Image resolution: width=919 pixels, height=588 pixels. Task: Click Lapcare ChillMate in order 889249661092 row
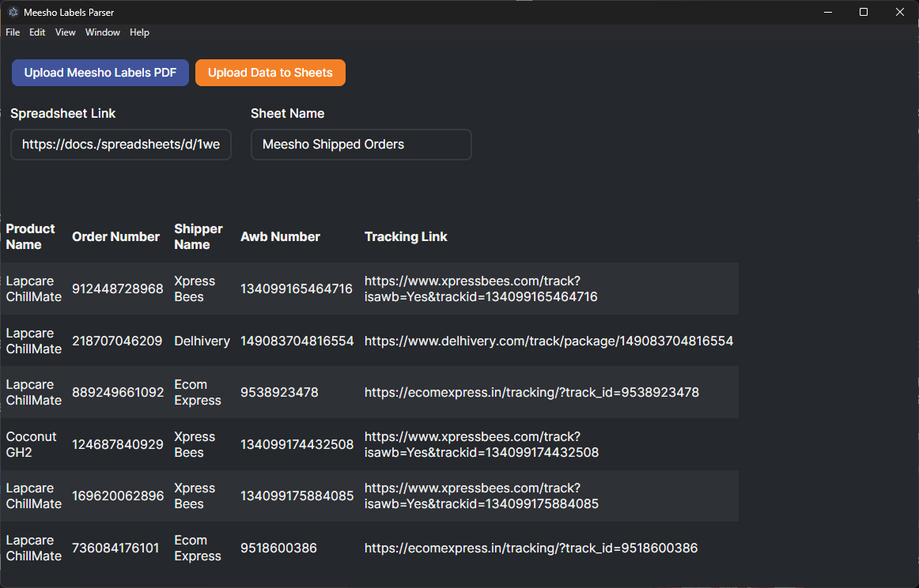[33, 392]
